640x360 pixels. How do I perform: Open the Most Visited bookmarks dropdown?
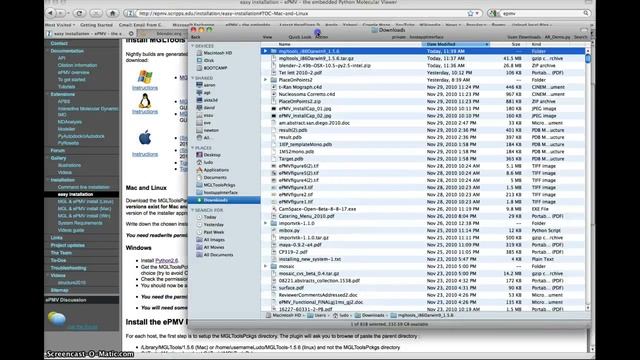60,25
